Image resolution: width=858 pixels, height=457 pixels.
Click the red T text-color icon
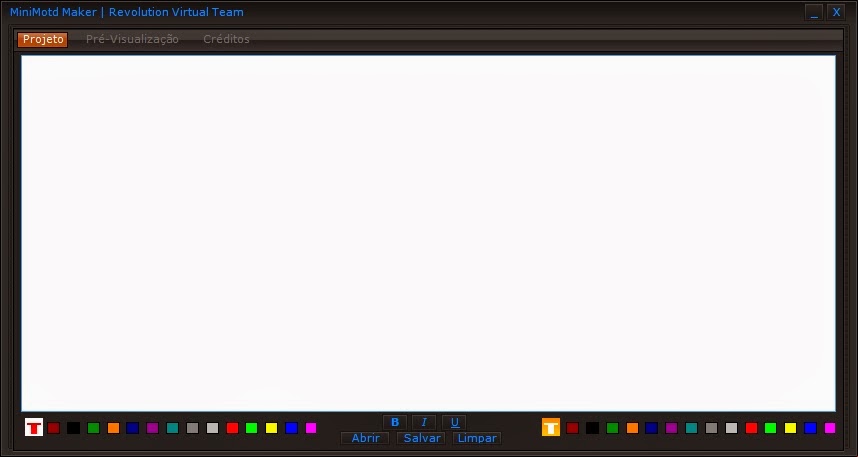34,427
